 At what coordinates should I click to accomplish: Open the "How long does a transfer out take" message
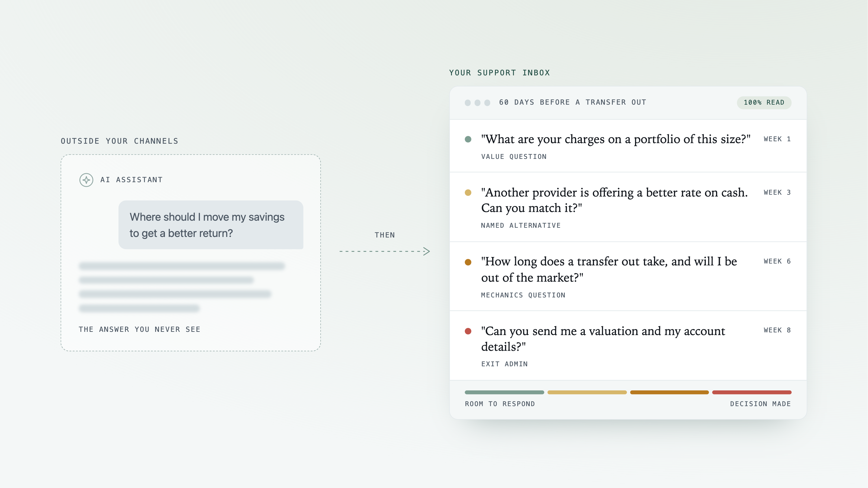click(x=628, y=276)
